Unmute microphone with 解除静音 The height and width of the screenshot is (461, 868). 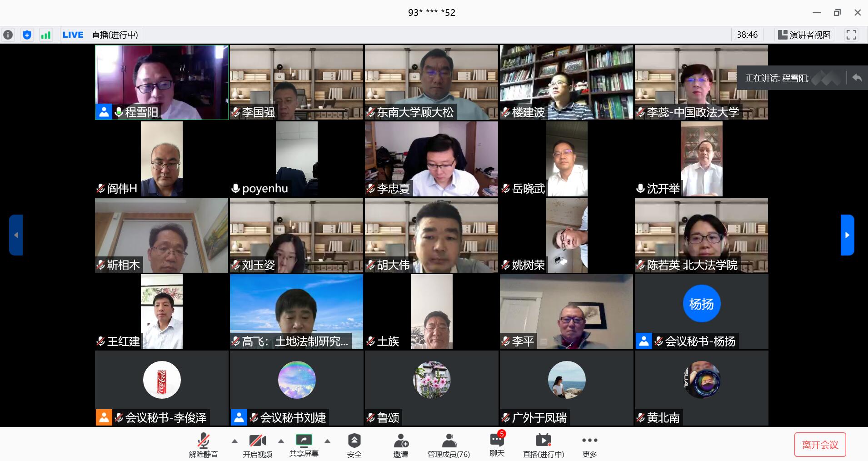tap(203, 445)
